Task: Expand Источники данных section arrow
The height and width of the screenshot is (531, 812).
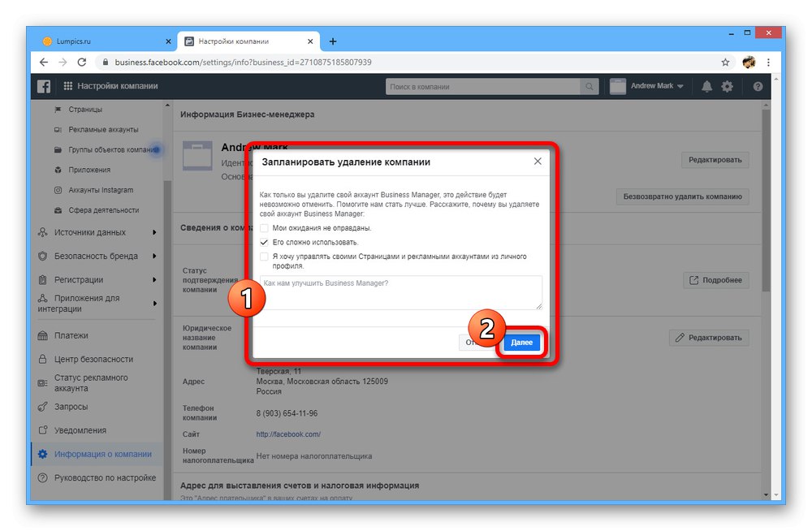Action: pos(154,232)
